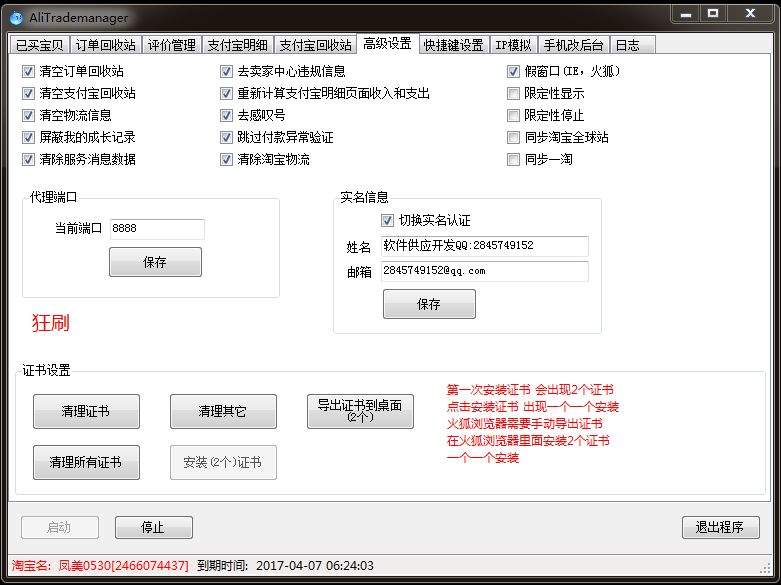The height and width of the screenshot is (585, 781).
Task: Click red note 火狐浏览器需要手动导出证书
Action: tap(524, 424)
